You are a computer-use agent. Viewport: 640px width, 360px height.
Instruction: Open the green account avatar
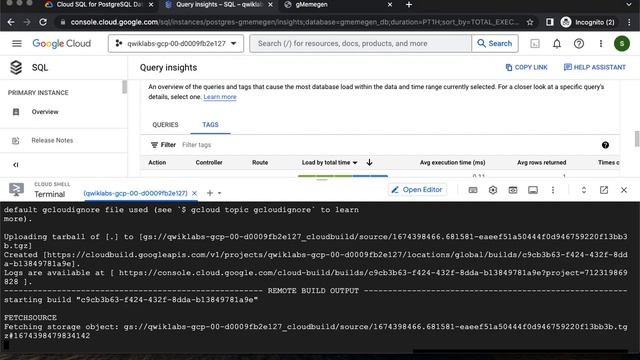[622, 43]
